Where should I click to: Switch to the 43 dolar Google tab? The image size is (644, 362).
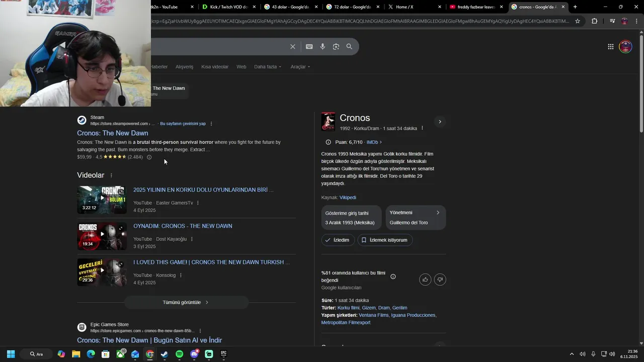(x=290, y=7)
